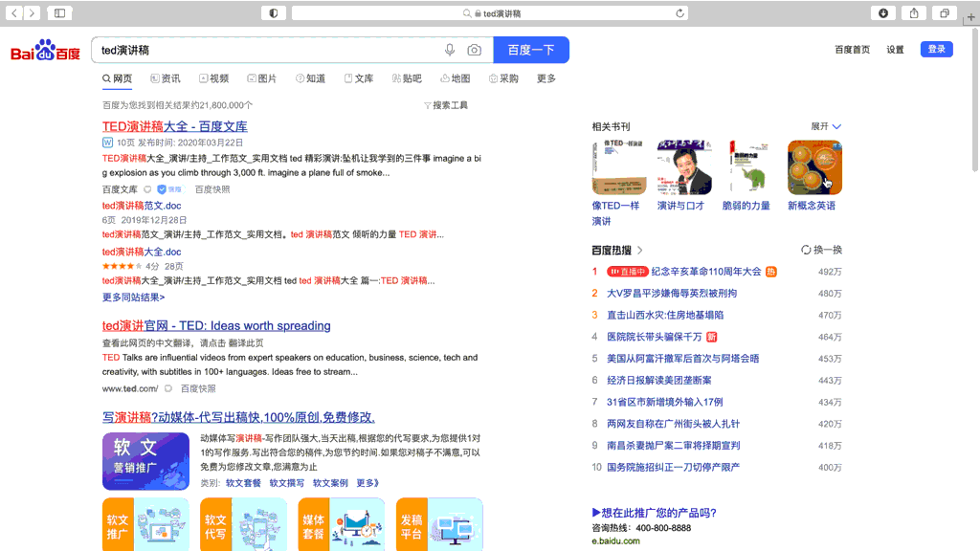
Task: Click the 百度一下 search button
Action: coord(530,50)
